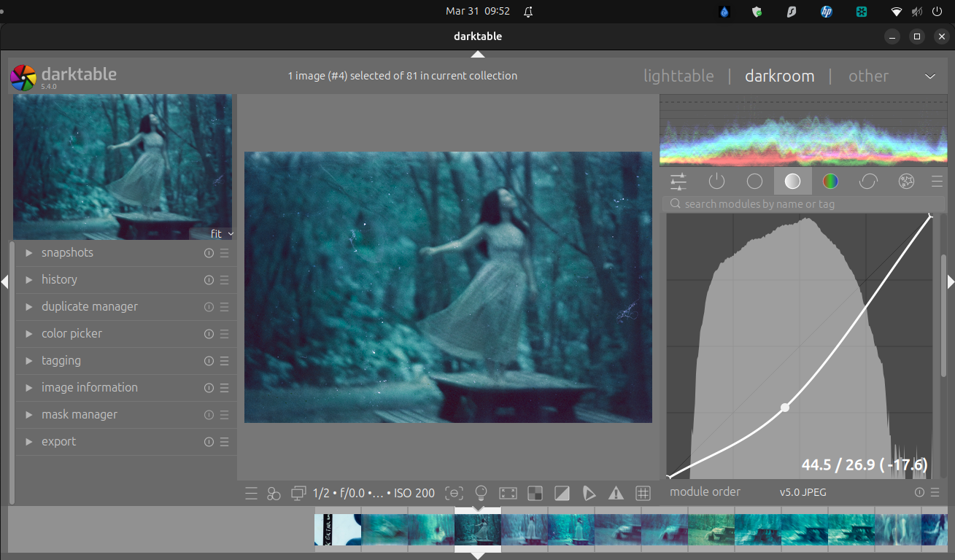Click the tone curve control point

click(x=785, y=408)
